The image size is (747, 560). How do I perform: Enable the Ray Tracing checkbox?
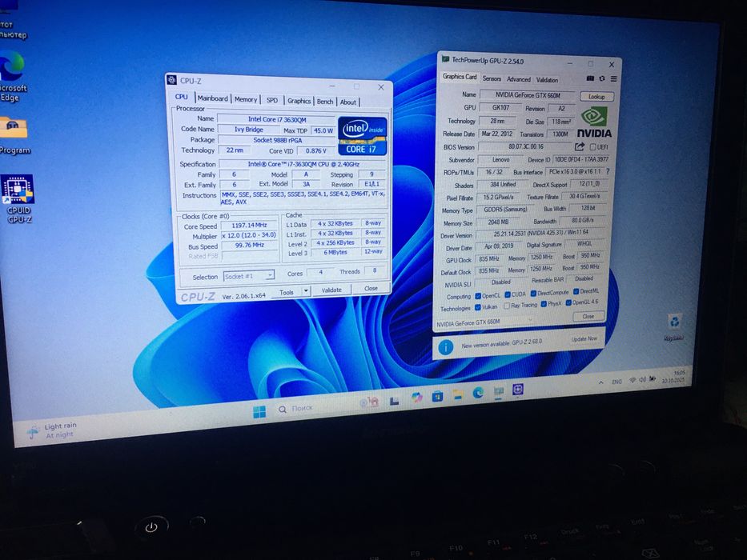point(507,306)
